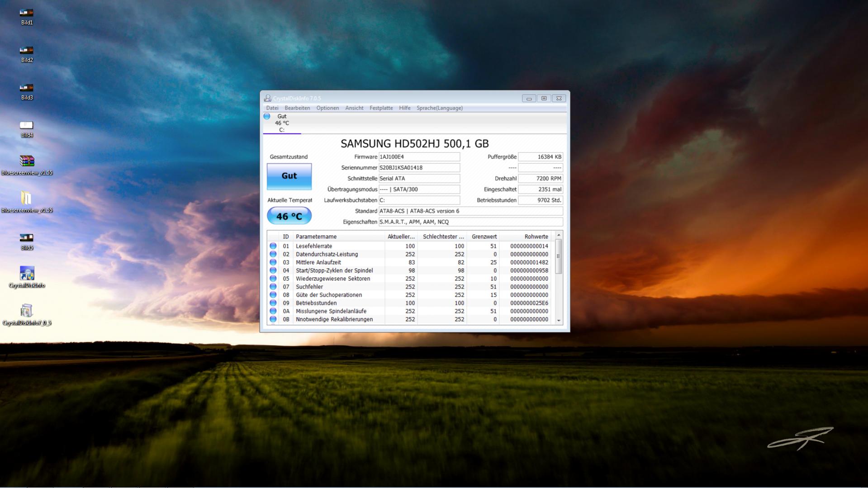Image resolution: width=868 pixels, height=488 pixels.
Task: Click the Firmware field showing 1AJ100E4
Action: 419,157
